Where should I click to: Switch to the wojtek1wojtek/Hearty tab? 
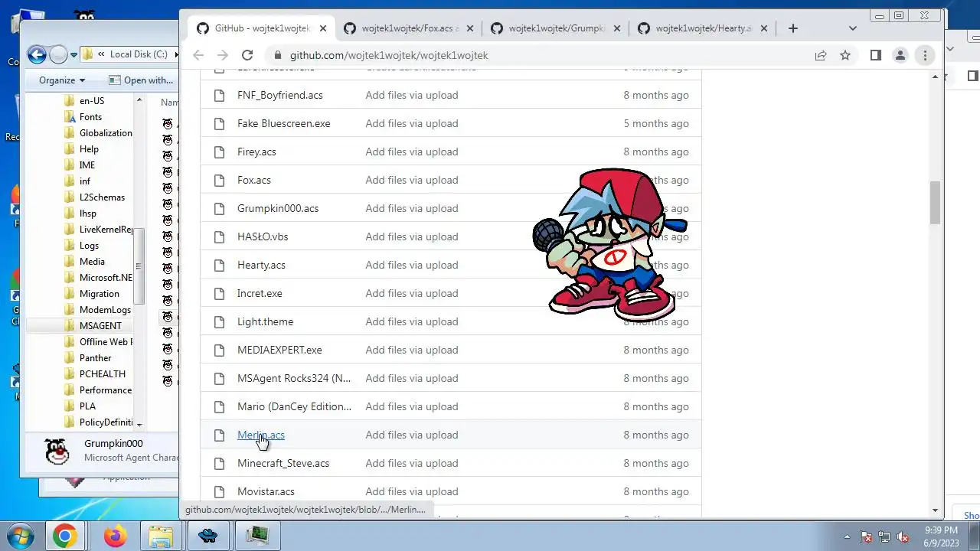click(x=702, y=28)
